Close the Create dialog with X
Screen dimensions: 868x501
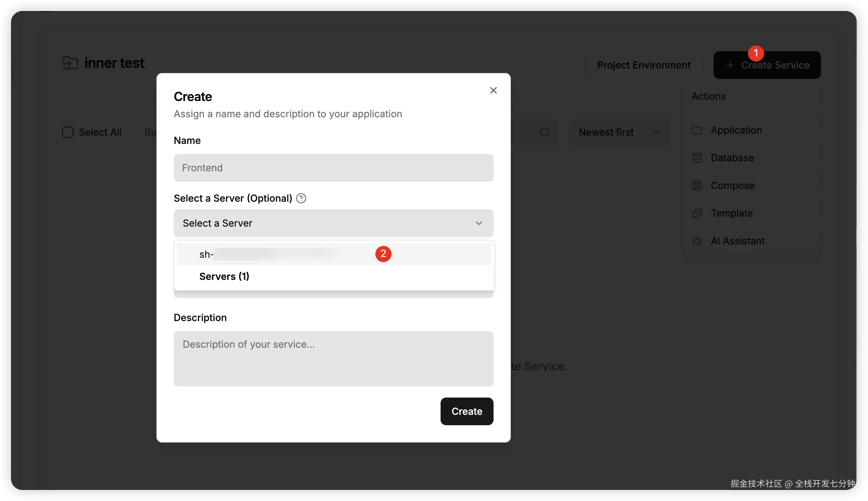coord(493,90)
